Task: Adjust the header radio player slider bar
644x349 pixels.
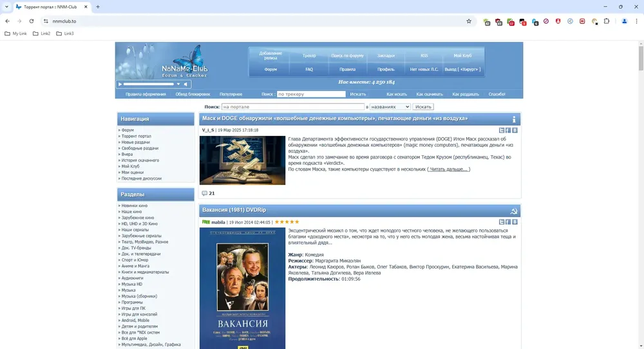Action: (149, 84)
